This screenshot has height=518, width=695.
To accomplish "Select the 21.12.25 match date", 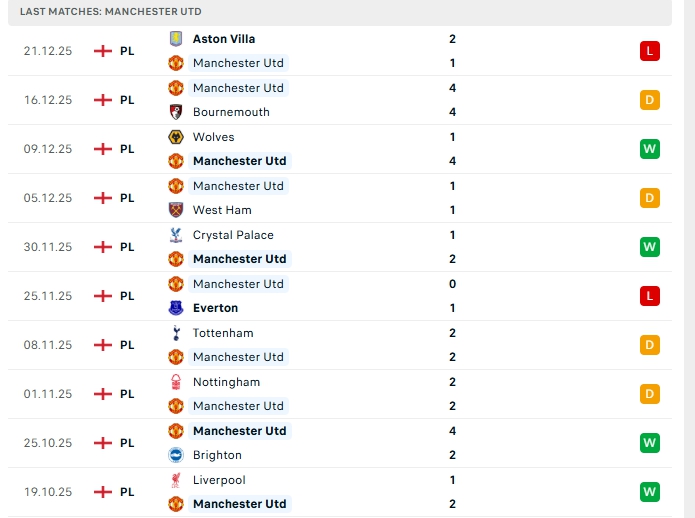I will click(48, 50).
